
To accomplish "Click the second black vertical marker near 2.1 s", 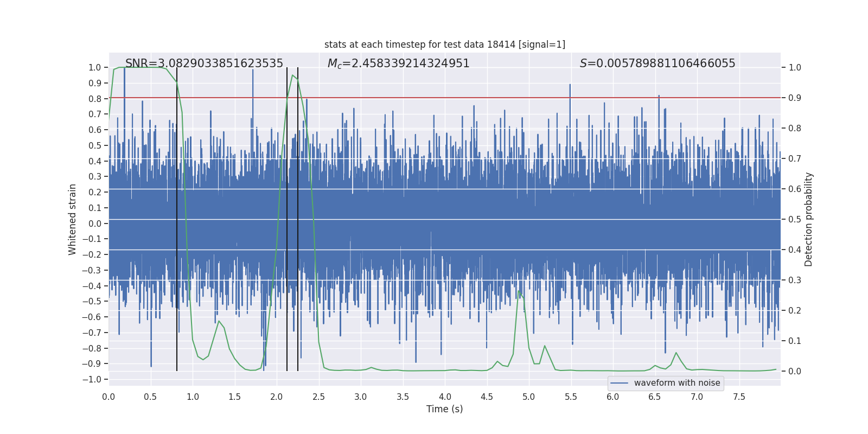I will [287, 219].
